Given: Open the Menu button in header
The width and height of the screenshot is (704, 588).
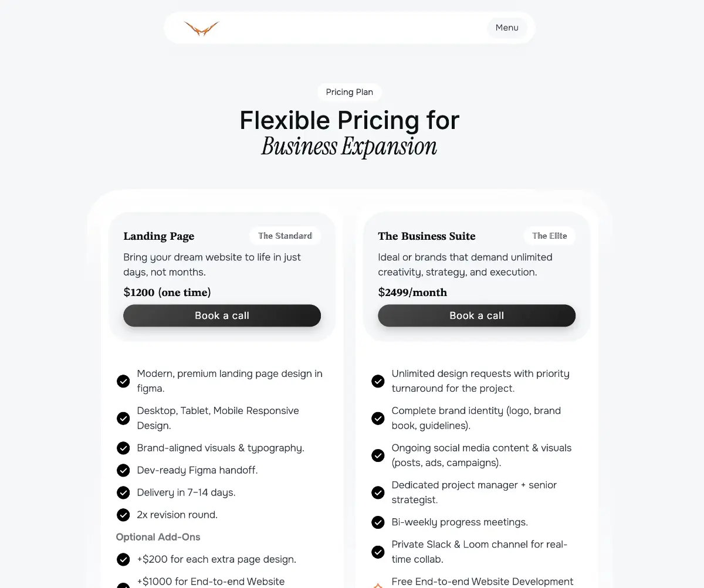Looking at the screenshot, I should [x=507, y=28].
